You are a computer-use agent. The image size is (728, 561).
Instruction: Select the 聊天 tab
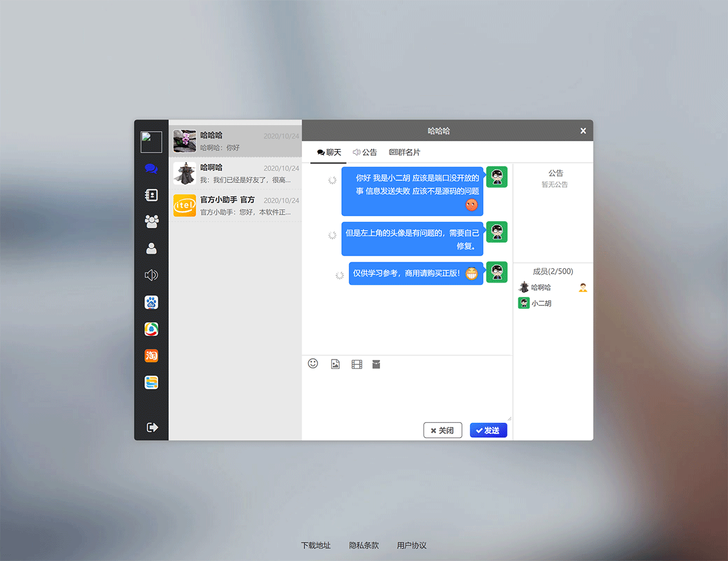pyautogui.click(x=328, y=152)
